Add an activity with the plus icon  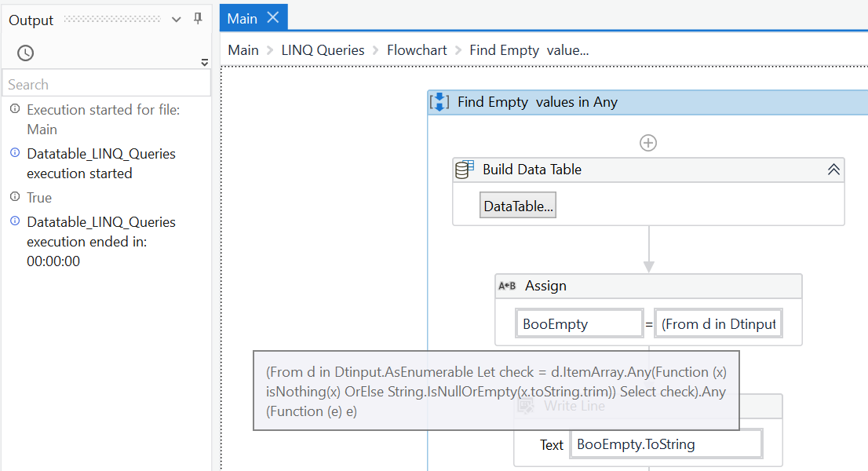coord(648,143)
